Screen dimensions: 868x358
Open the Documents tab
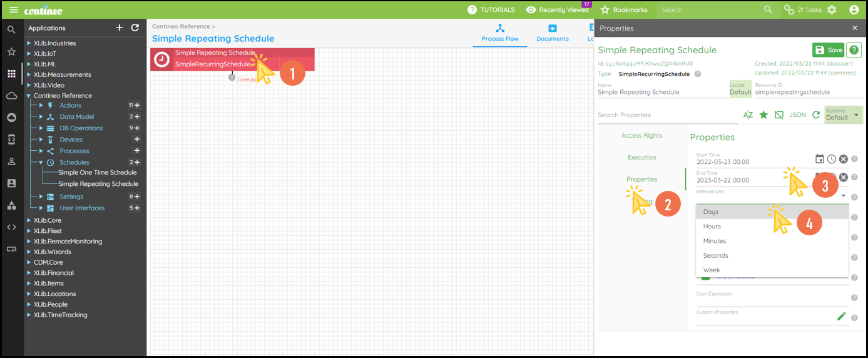[552, 33]
